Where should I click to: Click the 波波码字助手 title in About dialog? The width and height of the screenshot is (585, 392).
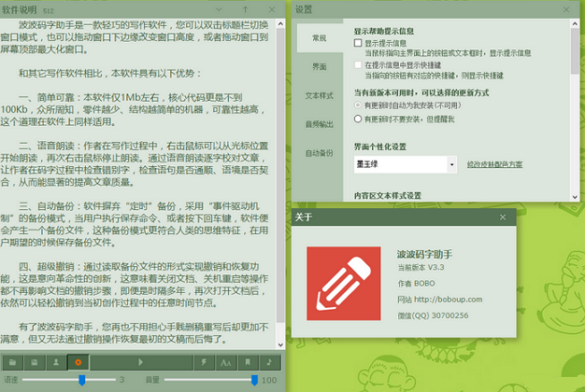(x=424, y=254)
